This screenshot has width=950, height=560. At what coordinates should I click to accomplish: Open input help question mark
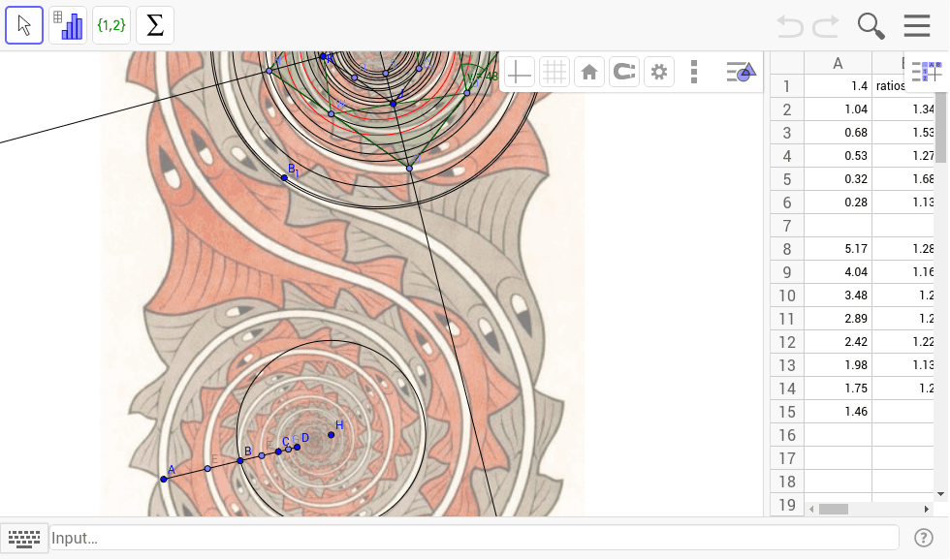click(923, 538)
